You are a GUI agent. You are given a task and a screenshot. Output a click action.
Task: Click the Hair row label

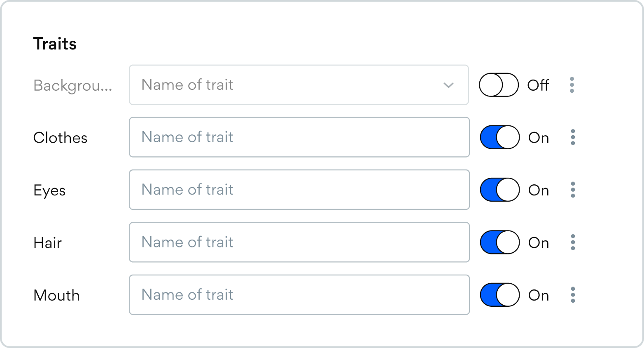click(x=47, y=243)
